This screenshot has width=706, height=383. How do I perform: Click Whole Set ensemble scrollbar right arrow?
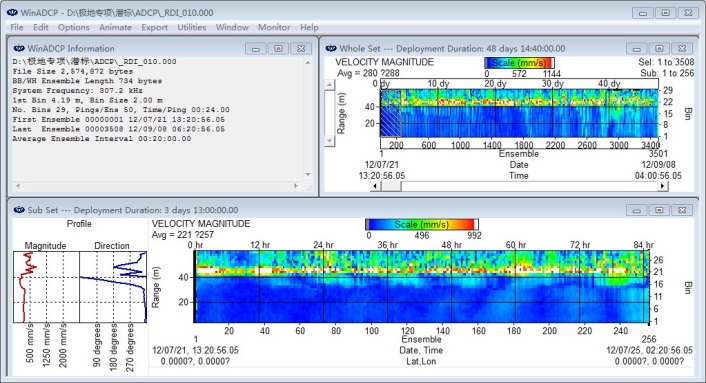[x=662, y=186]
